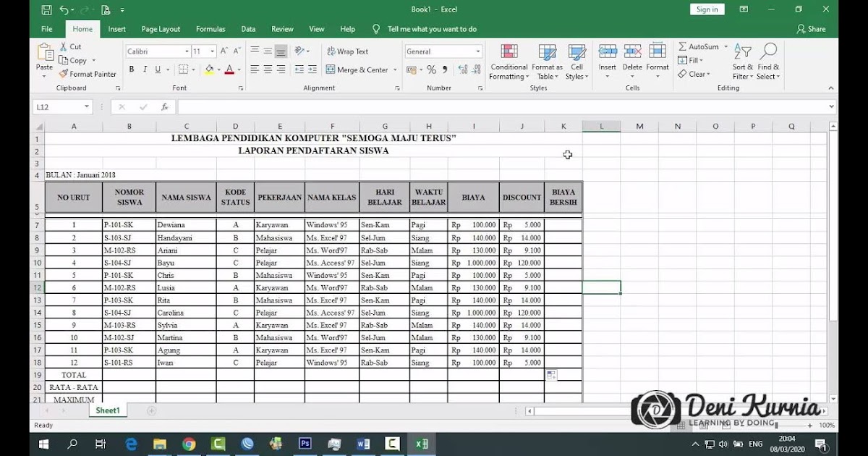868x456 pixels.
Task: Switch to the Review tab
Action: click(282, 29)
